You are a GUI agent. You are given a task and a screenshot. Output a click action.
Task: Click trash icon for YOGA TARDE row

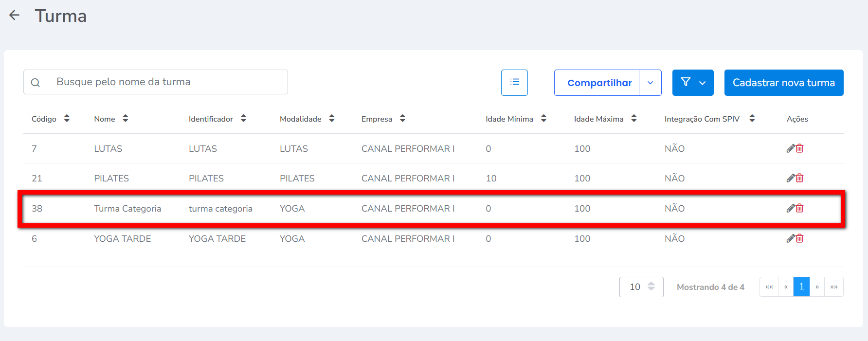point(800,238)
